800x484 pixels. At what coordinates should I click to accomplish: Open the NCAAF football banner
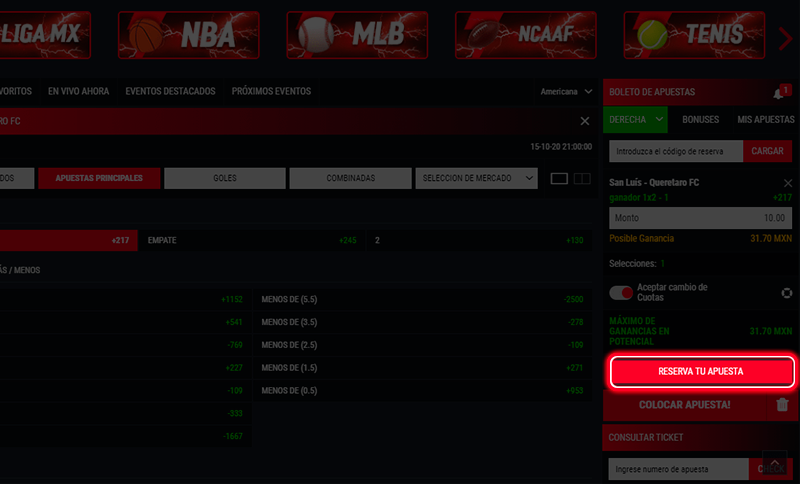tap(526, 35)
